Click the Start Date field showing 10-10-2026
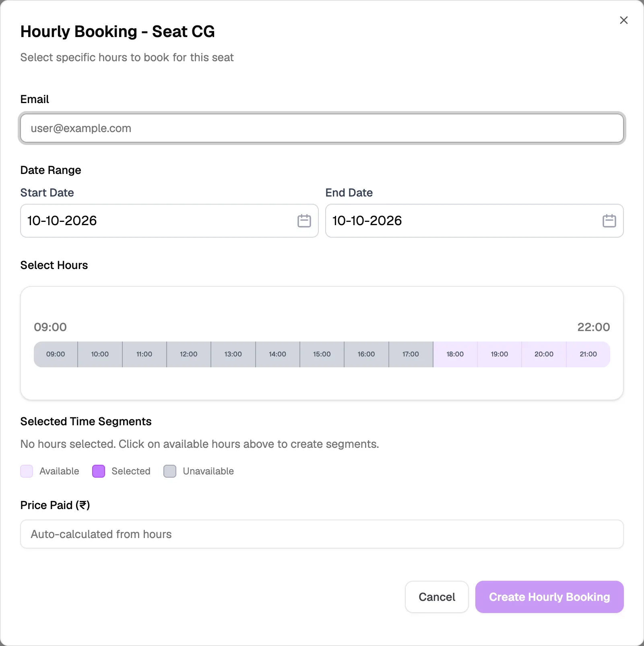Image resolution: width=644 pixels, height=646 pixels. tap(169, 221)
